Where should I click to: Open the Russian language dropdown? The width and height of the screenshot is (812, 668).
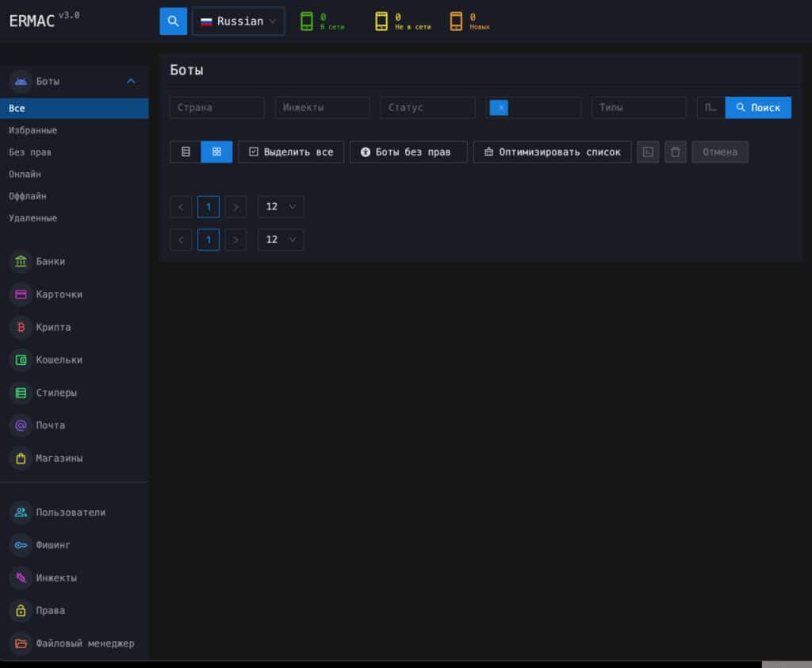click(x=238, y=21)
